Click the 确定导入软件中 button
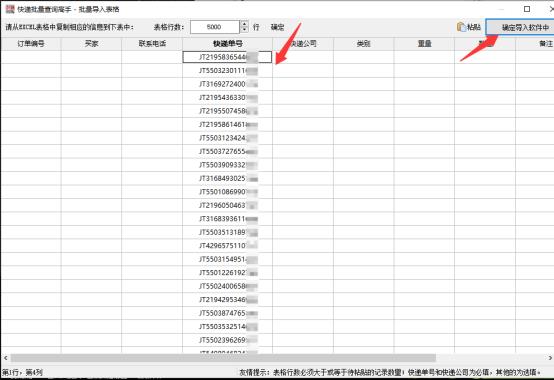The image size is (554, 380). [x=520, y=27]
